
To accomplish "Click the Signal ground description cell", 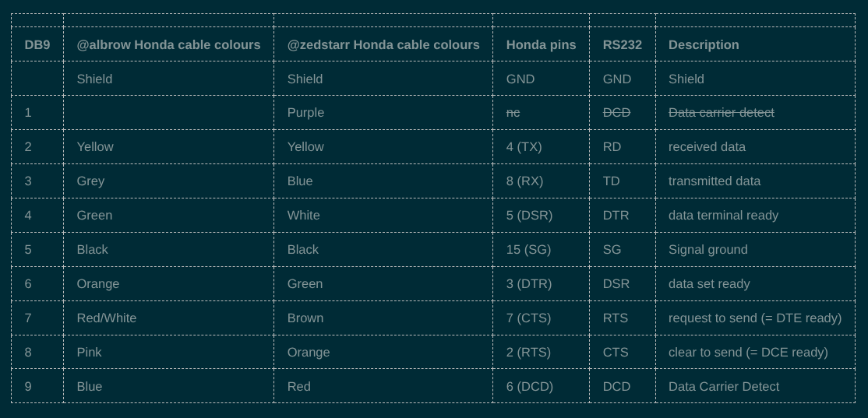I will (707, 249).
